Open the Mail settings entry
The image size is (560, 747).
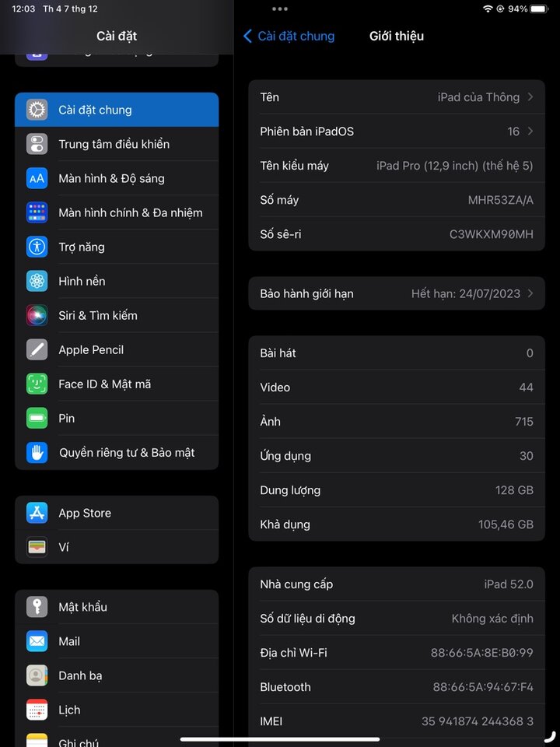(117, 641)
